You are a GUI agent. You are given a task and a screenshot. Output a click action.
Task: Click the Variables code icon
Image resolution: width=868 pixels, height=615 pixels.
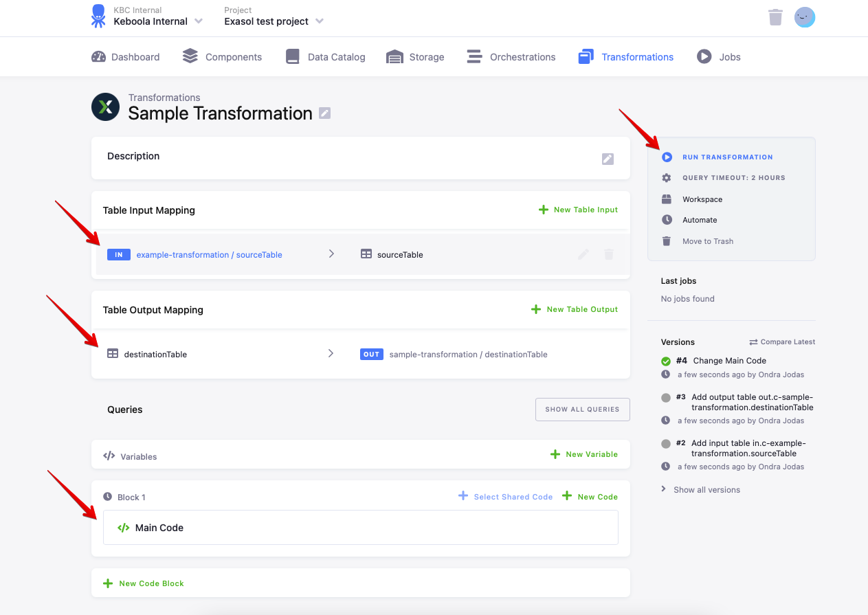click(x=109, y=456)
